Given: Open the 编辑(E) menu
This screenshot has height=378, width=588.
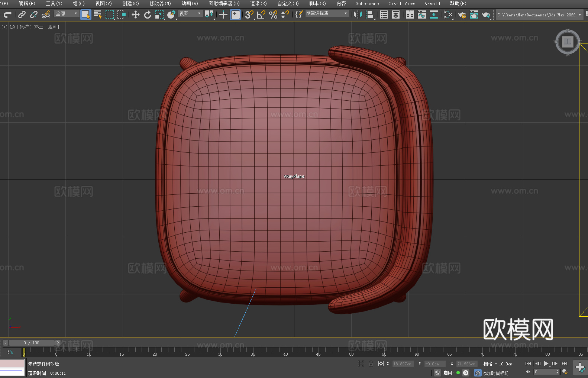Looking at the screenshot, I should pyautogui.click(x=27, y=3).
